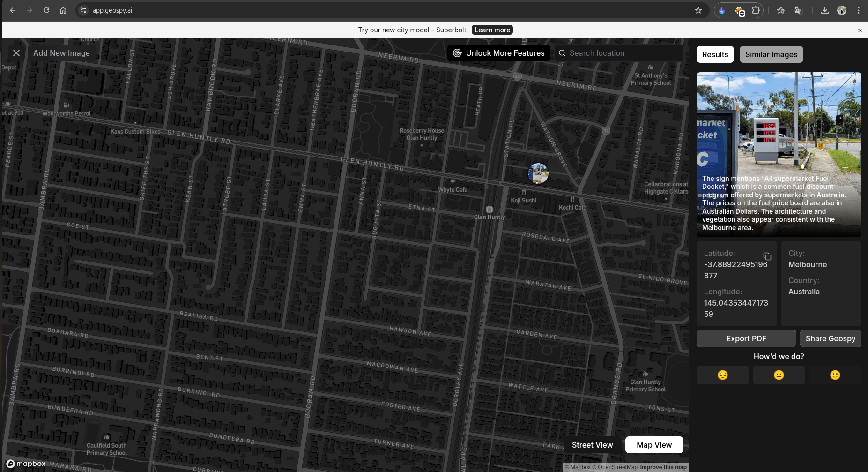Click the blue flame extension icon
This screenshot has height=472, width=868.
tap(722, 10)
